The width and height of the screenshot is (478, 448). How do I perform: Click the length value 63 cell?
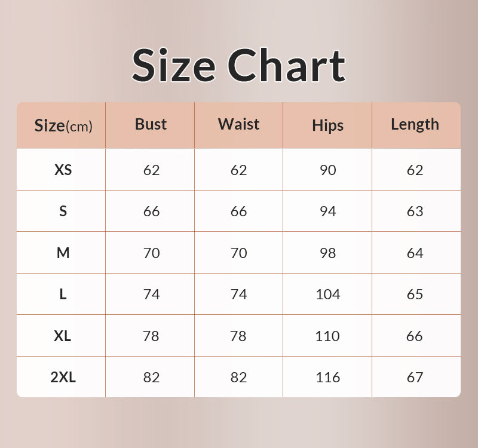pos(415,211)
